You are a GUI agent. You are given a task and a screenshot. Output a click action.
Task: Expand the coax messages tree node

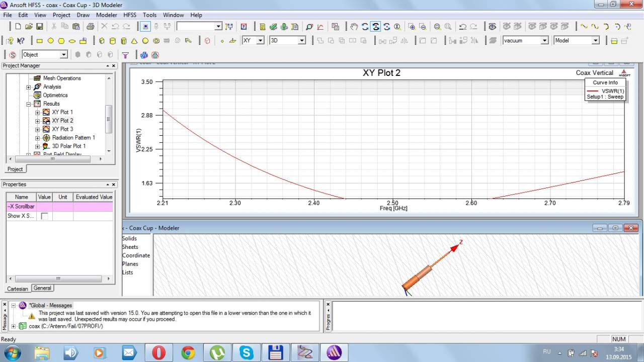click(13, 326)
